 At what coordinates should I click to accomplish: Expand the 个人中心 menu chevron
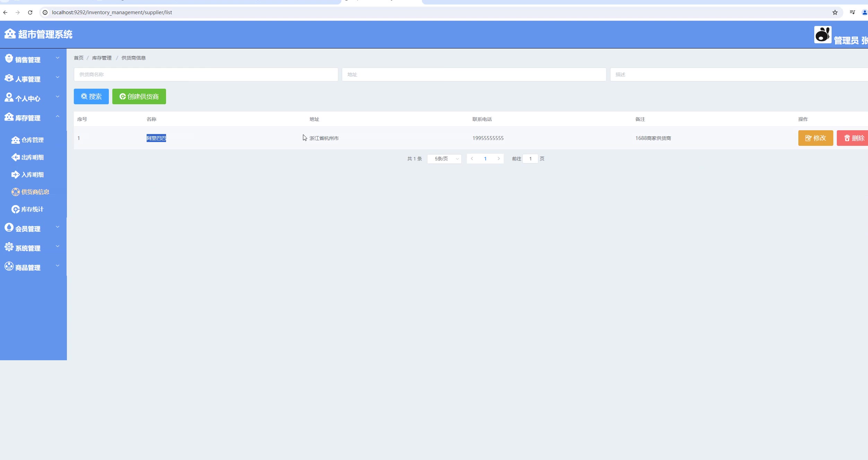point(58,97)
